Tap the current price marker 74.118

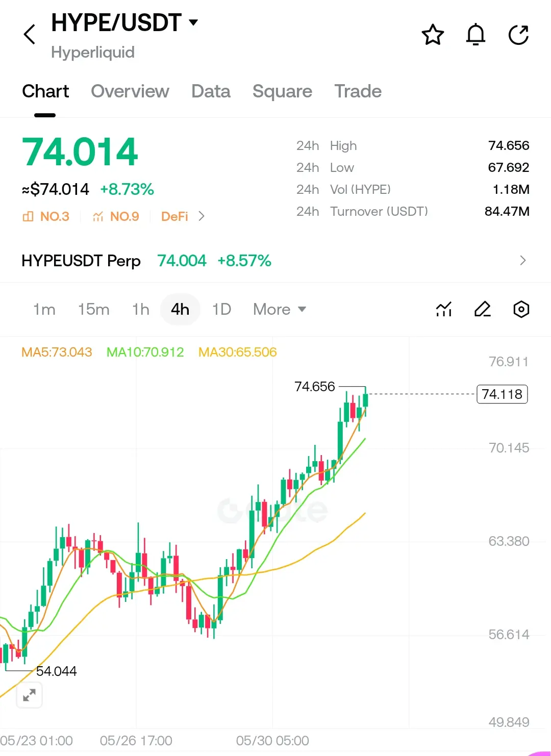click(502, 394)
